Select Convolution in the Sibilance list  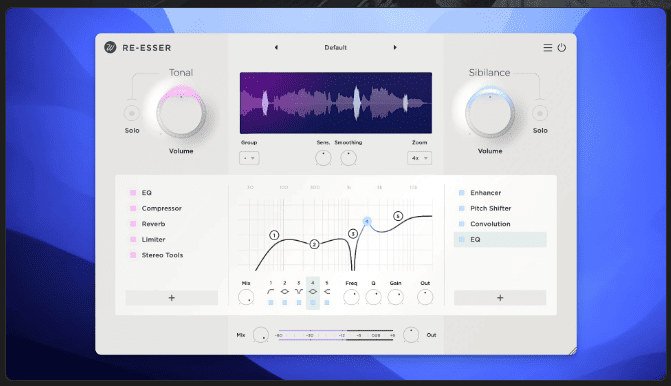tap(490, 224)
